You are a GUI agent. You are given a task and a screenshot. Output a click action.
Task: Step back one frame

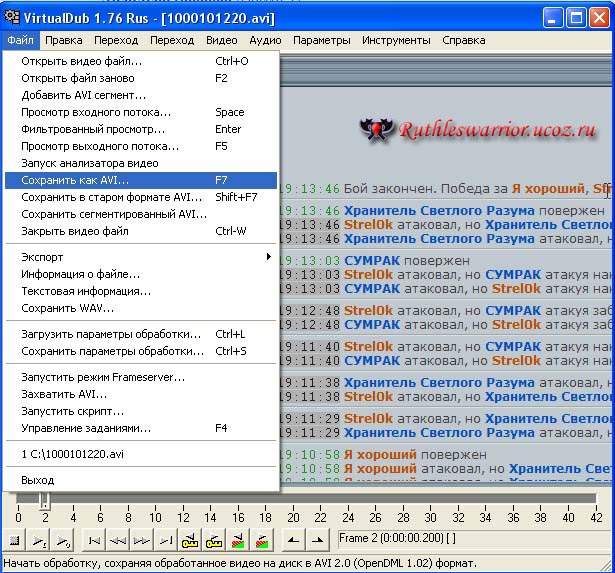[x=118, y=541]
